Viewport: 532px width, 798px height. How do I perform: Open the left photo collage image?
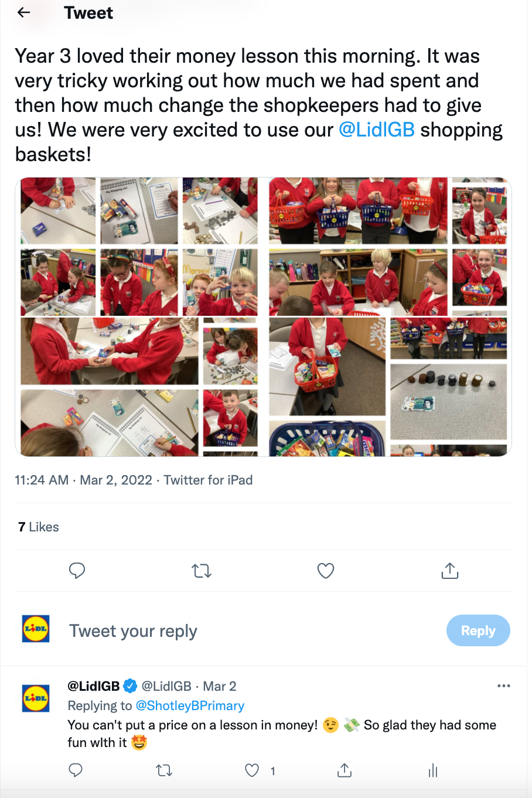click(139, 317)
